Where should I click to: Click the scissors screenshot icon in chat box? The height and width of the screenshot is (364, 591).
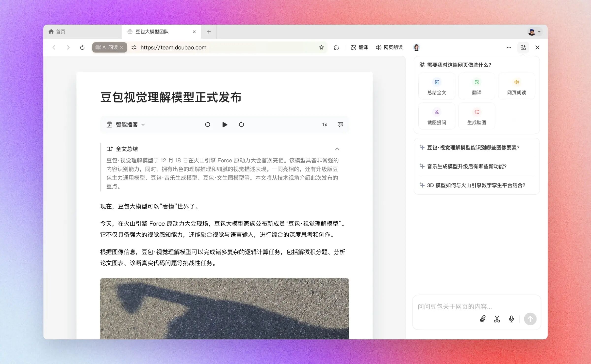pos(497,319)
